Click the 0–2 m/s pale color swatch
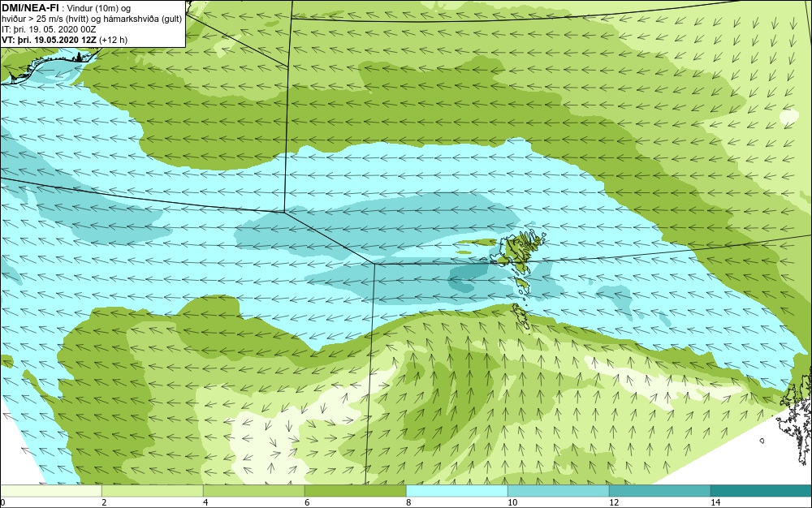 [x=50, y=491]
